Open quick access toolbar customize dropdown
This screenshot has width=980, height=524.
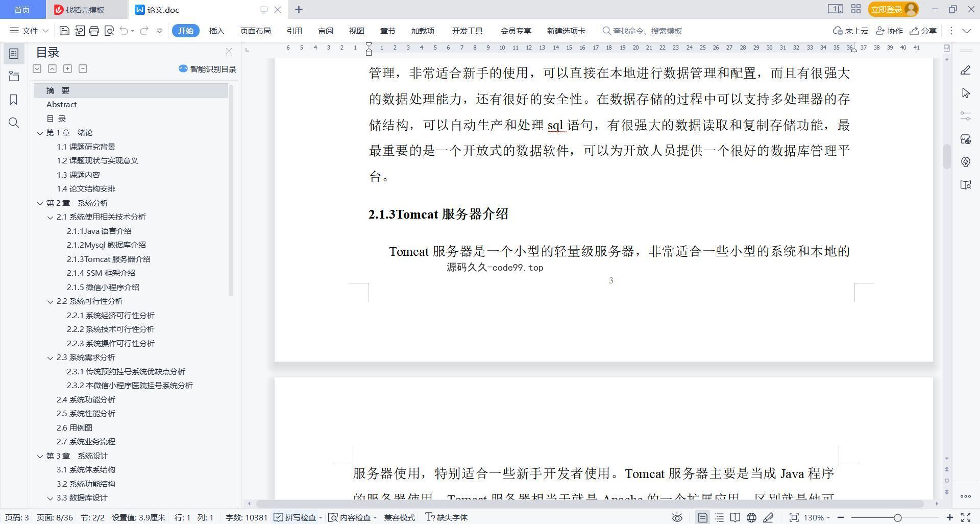pyautogui.click(x=159, y=31)
